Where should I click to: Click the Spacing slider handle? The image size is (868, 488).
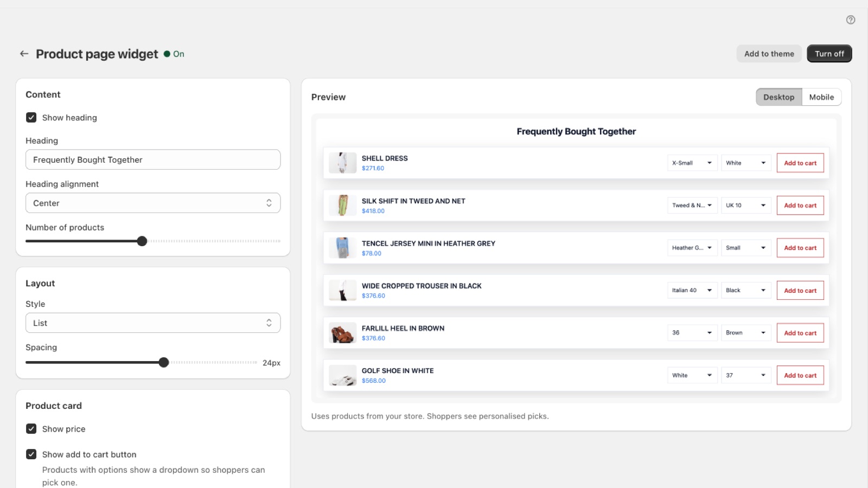coord(164,362)
